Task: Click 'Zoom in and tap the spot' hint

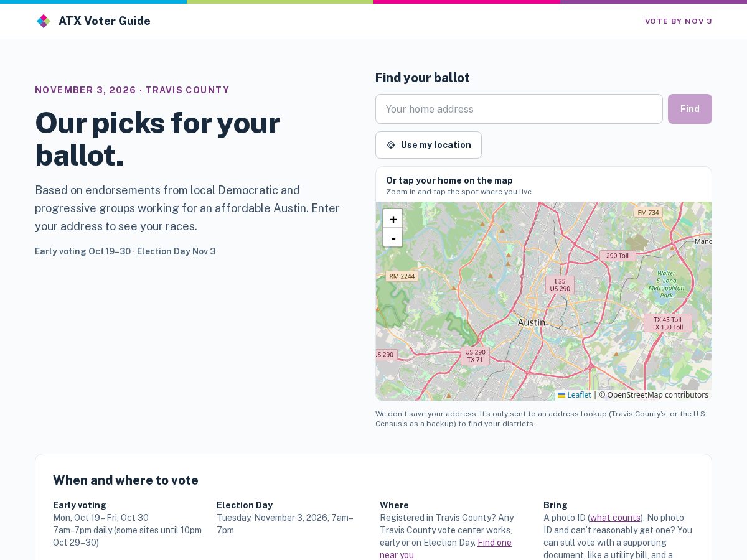Action: point(459,192)
